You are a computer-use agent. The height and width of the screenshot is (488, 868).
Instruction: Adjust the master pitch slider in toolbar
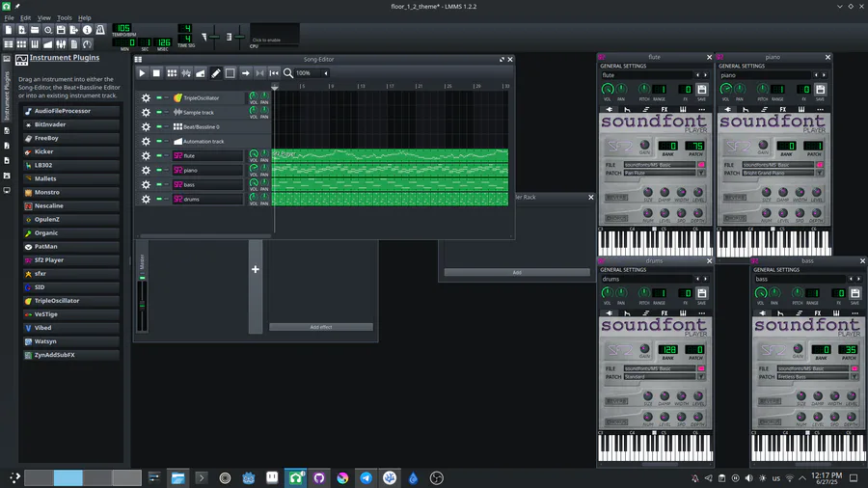click(x=239, y=37)
